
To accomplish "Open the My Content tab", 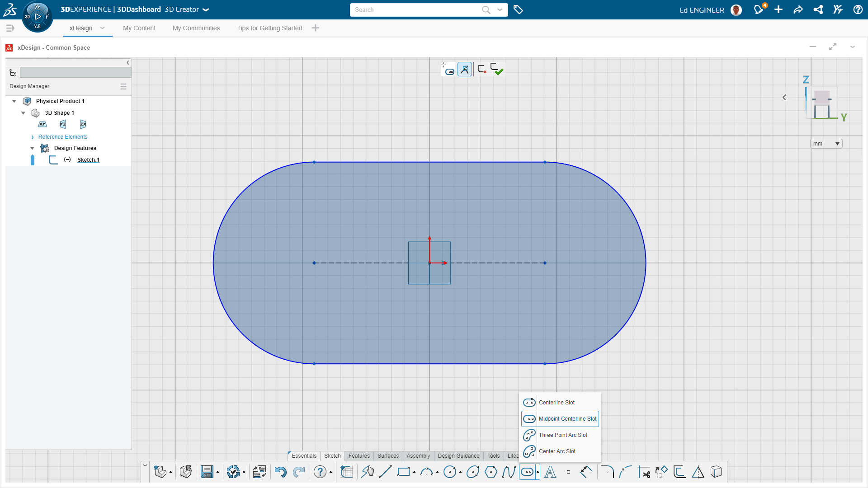I will (139, 28).
